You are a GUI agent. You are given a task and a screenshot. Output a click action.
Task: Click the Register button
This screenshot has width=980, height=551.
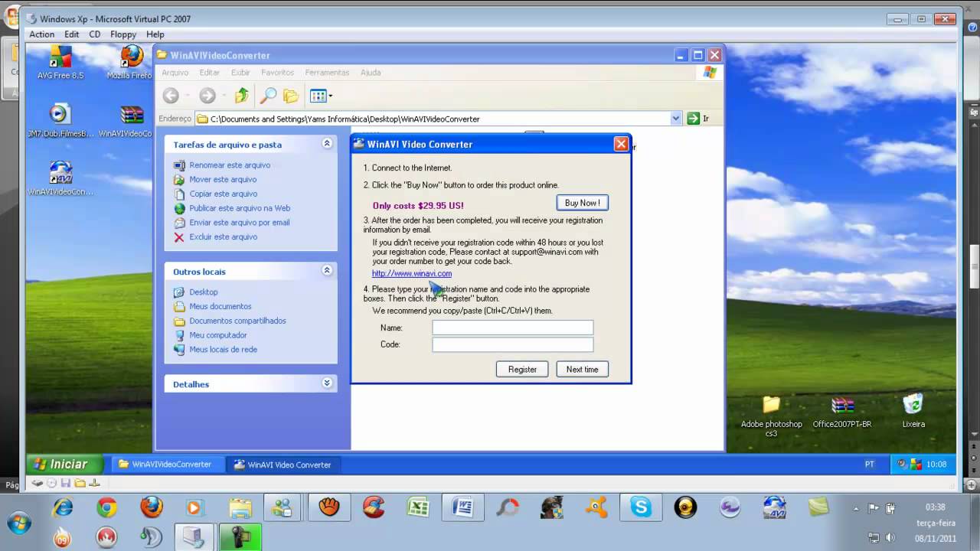point(522,370)
